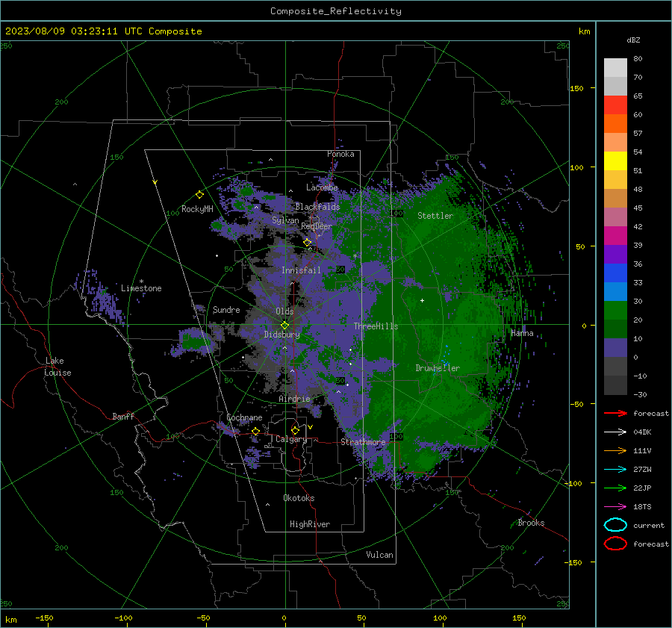Click the cyan current ellipse symbol
The height and width of the screenshot is (628, 672).
615,525
